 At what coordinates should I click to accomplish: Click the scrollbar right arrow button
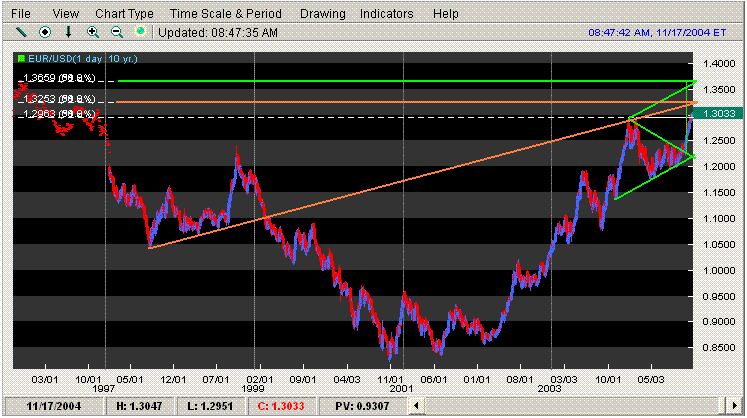(x=734, y=406)
